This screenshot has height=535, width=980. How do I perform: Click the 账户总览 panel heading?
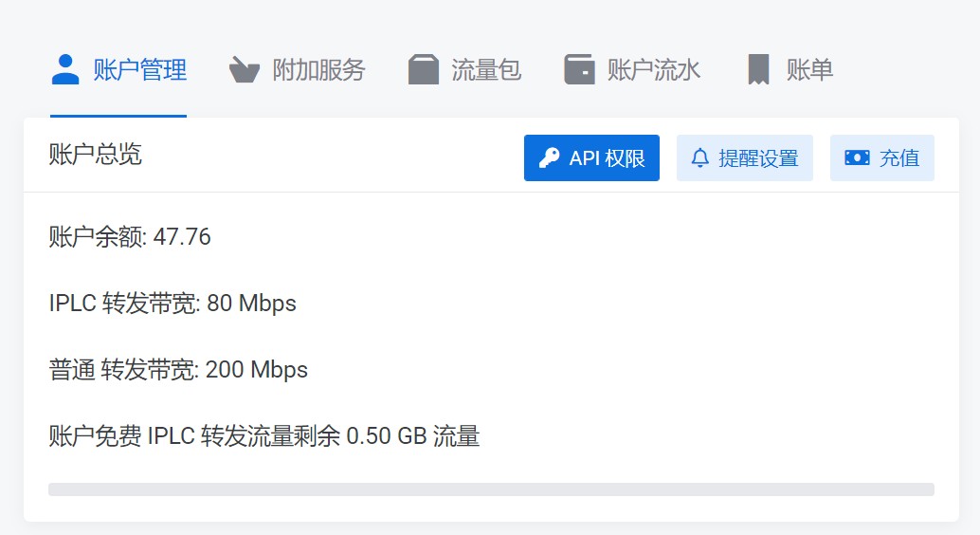tap(96, 154)
